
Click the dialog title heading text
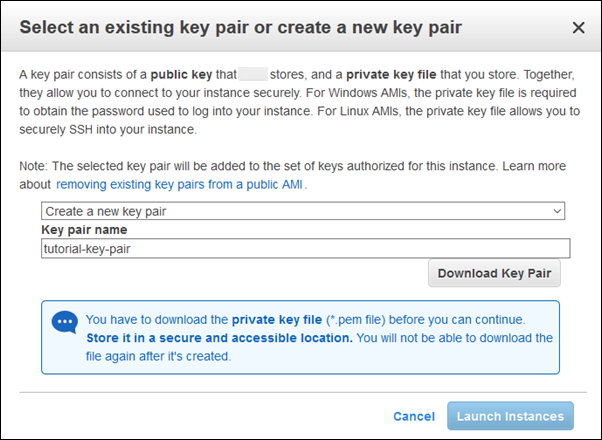(241, 28)
